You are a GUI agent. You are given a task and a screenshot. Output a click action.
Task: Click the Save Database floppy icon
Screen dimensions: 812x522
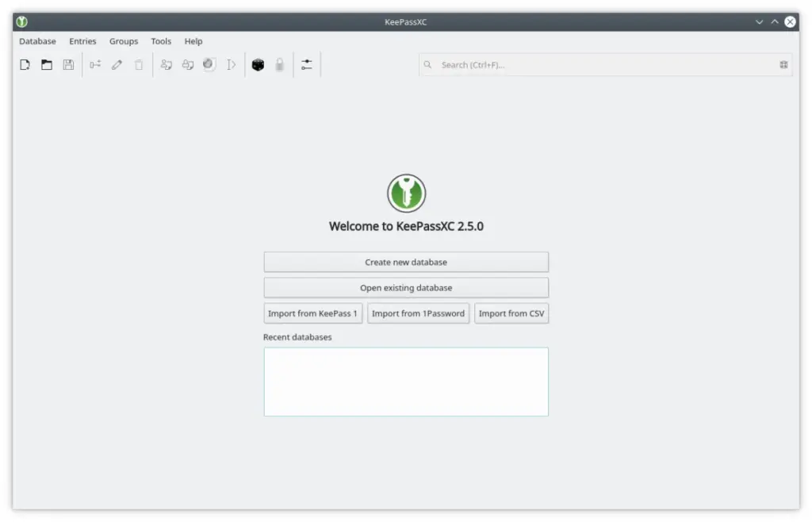click(x=68, y=65)
